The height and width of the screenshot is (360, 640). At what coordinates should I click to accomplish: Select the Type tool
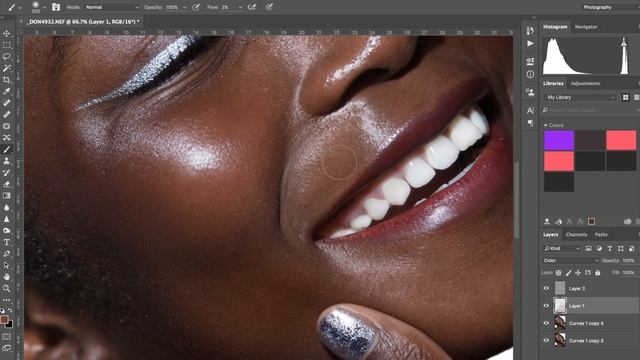tap(7, 242)
